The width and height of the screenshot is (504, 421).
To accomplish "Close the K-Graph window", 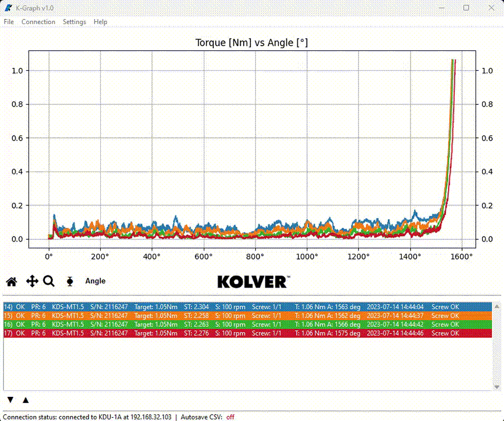I will pos(492,8).
